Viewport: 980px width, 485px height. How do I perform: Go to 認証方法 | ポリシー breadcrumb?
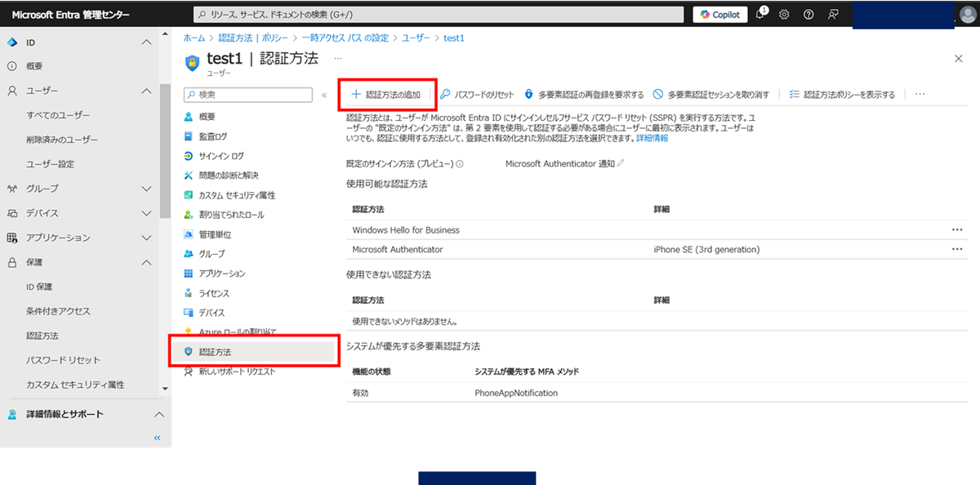pyautogui.click(x=252, y=38)
